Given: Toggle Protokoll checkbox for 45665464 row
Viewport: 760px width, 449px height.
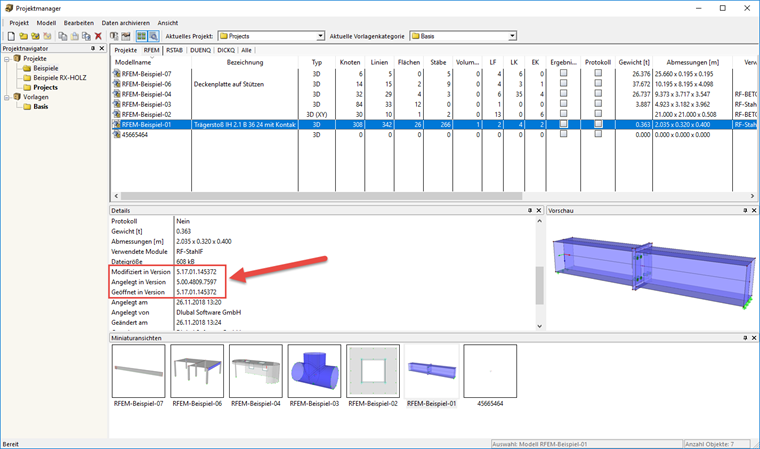Looking at the screenshot, I should tap(598, 134).
